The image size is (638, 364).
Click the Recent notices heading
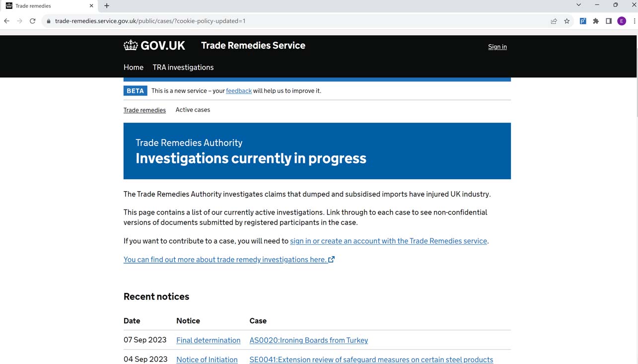tap(156, 296)
